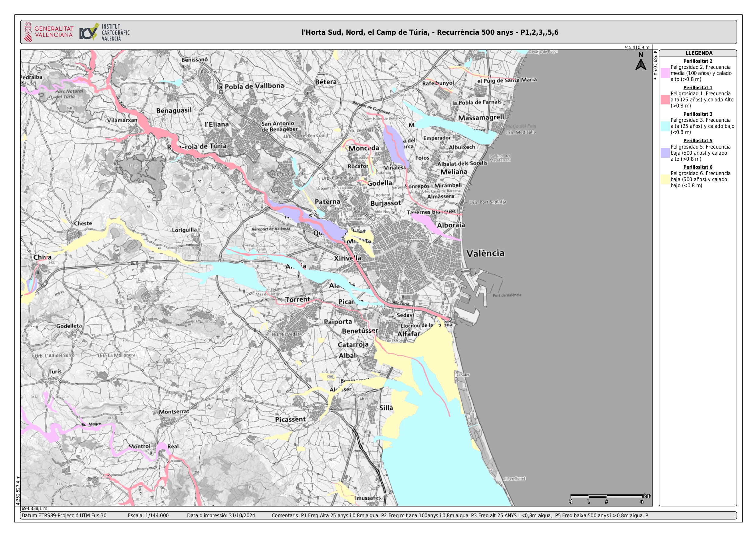The height and width of the screenshot is (534, 756).
Task: Click the Escala 1/144.000 footer text
Action: coord(148,515)
